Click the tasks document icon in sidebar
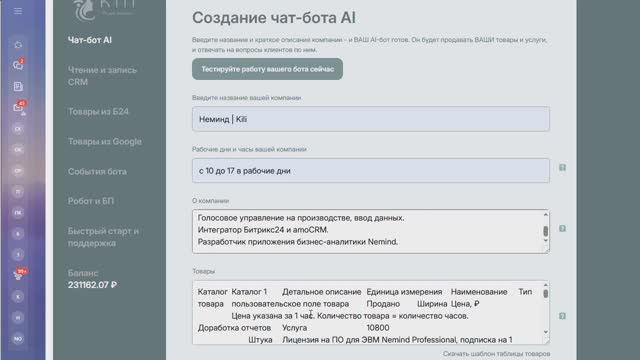Viewport: 640px width, 360px height. pyautogui.click(x=18, y=87)
